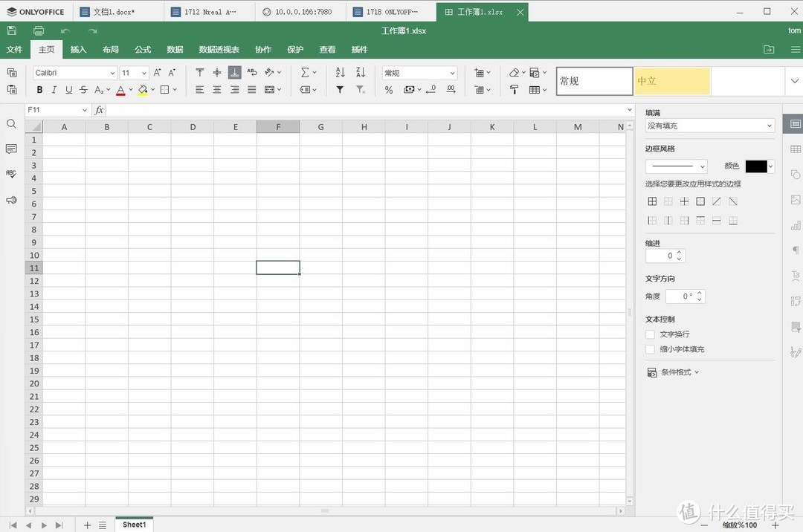Add a new sheet with plus button

tap(88, 525)
